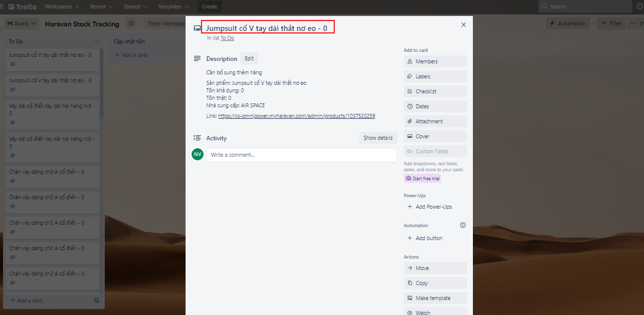Click the Description section icon

pos(197,58)
